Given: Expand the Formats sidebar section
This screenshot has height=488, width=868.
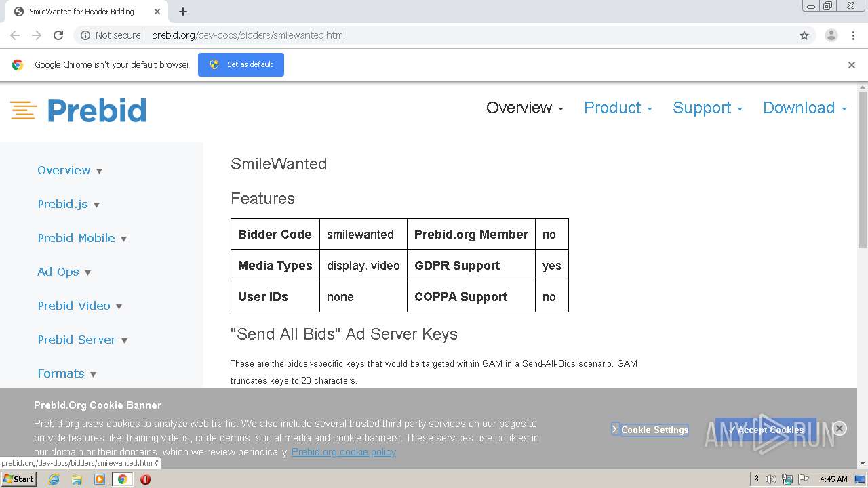Looking at the screenshot, I should (66, 373).
